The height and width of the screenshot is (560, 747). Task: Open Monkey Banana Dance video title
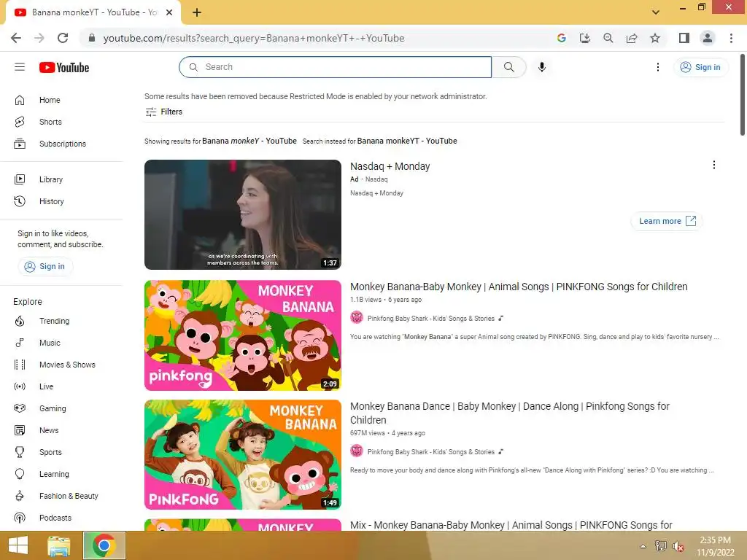tap(510, 413)
